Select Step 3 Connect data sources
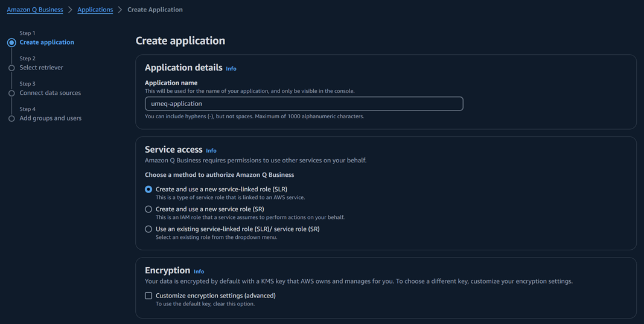The height and width of the screenshot is (324, 644). point(50,93)
